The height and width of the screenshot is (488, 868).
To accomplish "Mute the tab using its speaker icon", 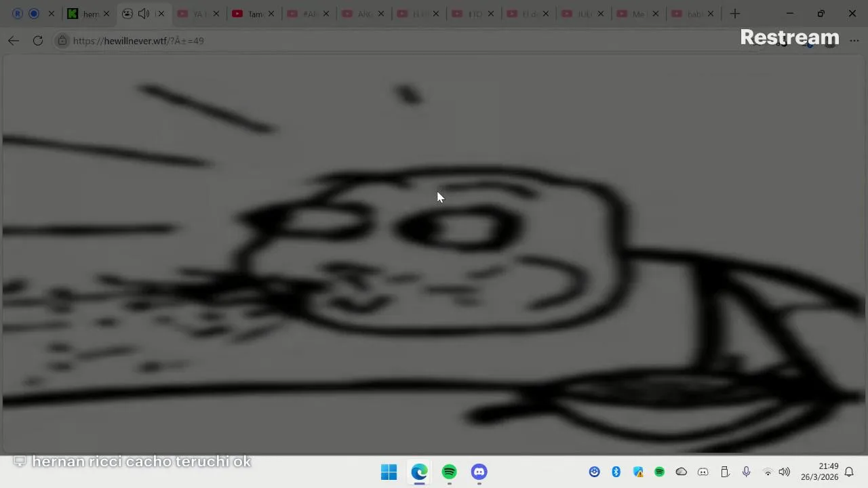I will [x=144, y=14].
